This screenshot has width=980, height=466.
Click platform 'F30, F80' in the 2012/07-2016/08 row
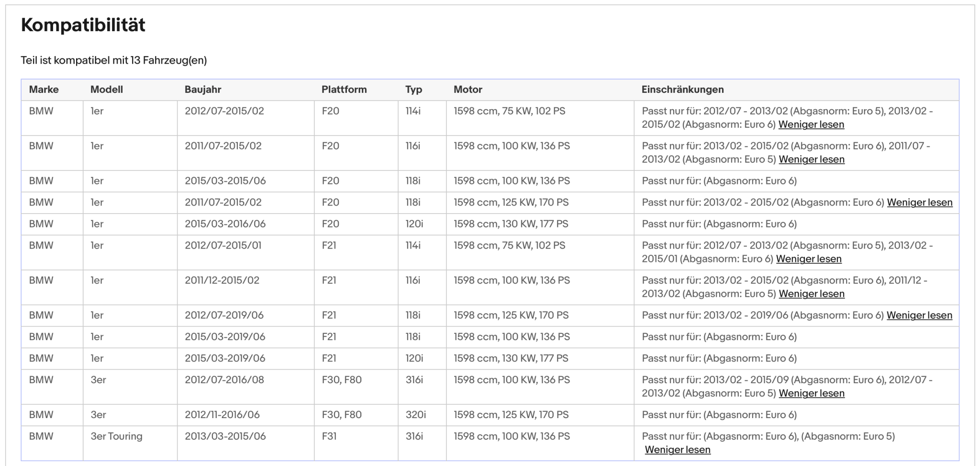[342, 380]
